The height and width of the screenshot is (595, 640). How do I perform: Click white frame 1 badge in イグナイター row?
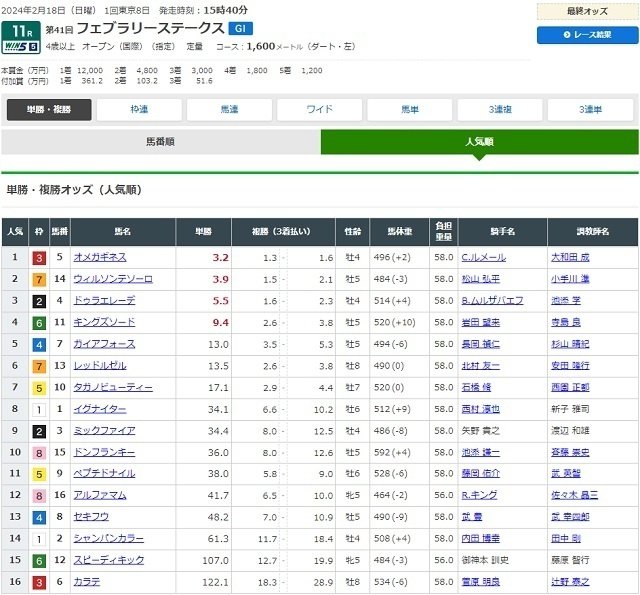(x=39, y=410)
